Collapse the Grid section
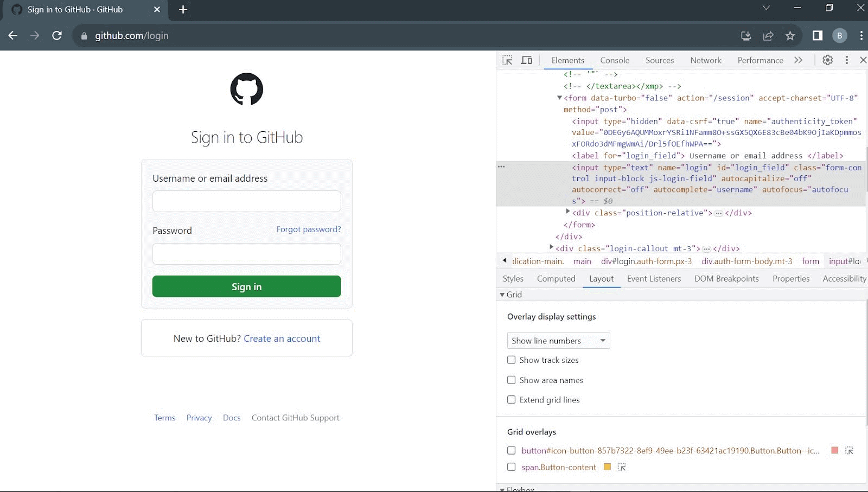This screenshot has width=868, height=492. [x=502, y=295]
